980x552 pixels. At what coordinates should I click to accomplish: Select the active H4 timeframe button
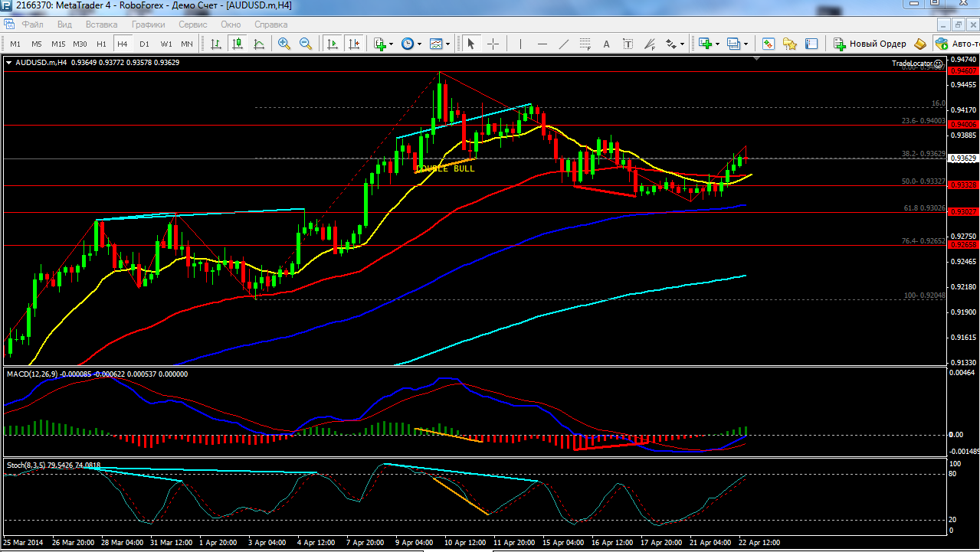tap(123, 44)
